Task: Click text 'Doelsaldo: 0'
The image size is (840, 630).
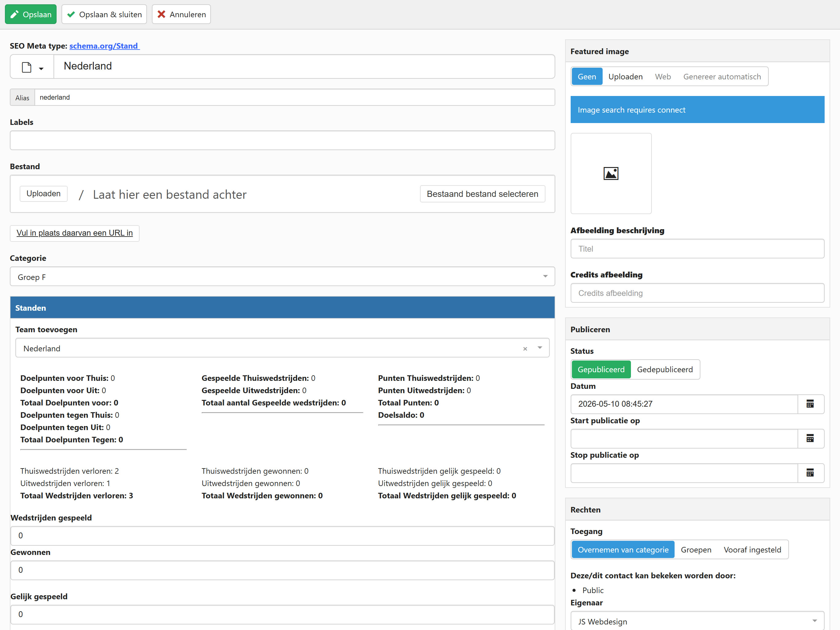Action: click(x=401, y=415)
